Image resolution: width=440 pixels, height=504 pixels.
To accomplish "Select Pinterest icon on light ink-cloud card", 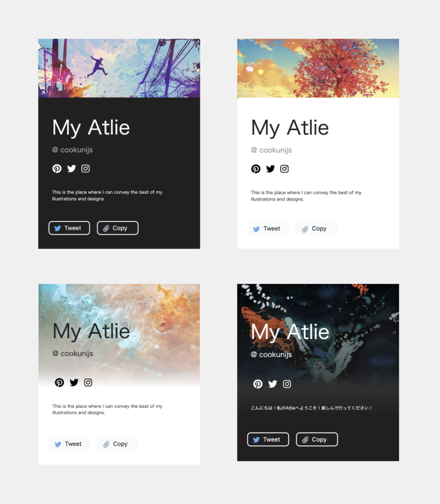I will [59, 383].
